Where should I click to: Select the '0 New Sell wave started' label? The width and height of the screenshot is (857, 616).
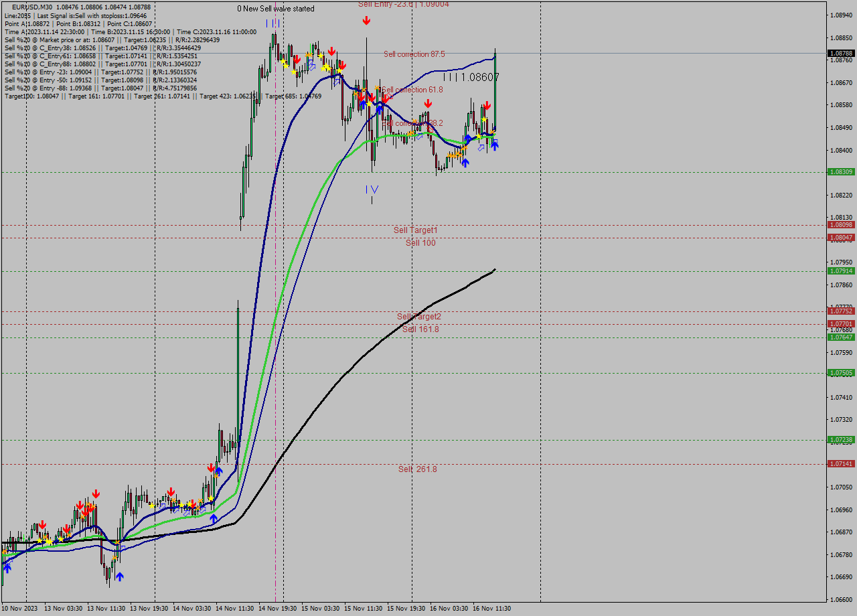(276, 9)
